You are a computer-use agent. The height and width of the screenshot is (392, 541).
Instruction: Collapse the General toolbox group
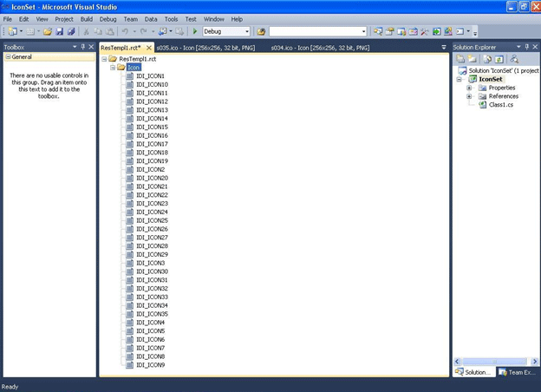click(x=9, y=57)
